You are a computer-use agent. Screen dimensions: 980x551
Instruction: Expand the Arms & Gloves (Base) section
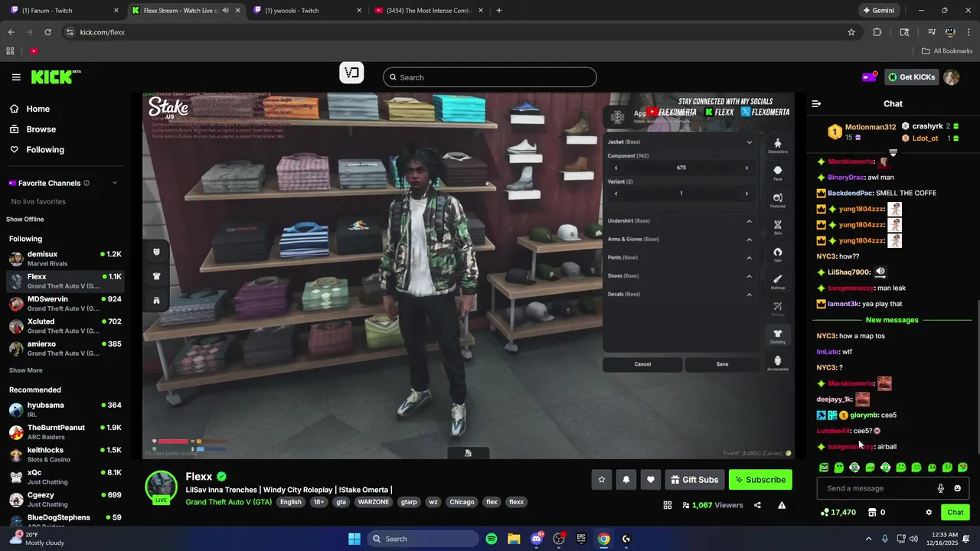click(750, 240)
